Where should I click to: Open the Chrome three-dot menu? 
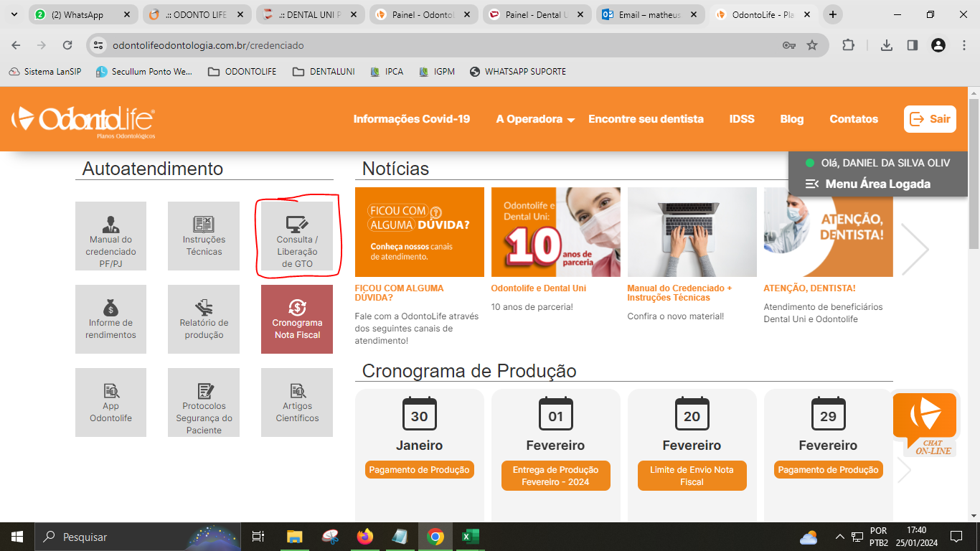964,45
